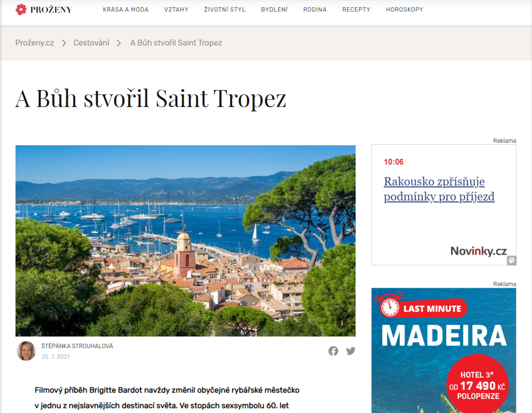
Task: Open the Vztahy menu item
Action: (x=176, y=10)
